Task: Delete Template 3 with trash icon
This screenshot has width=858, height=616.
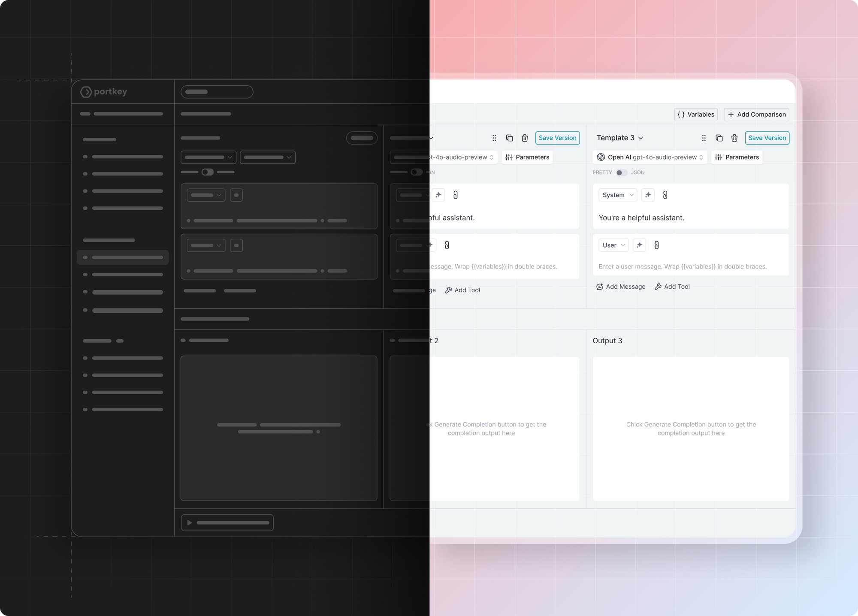Action: 734,138
